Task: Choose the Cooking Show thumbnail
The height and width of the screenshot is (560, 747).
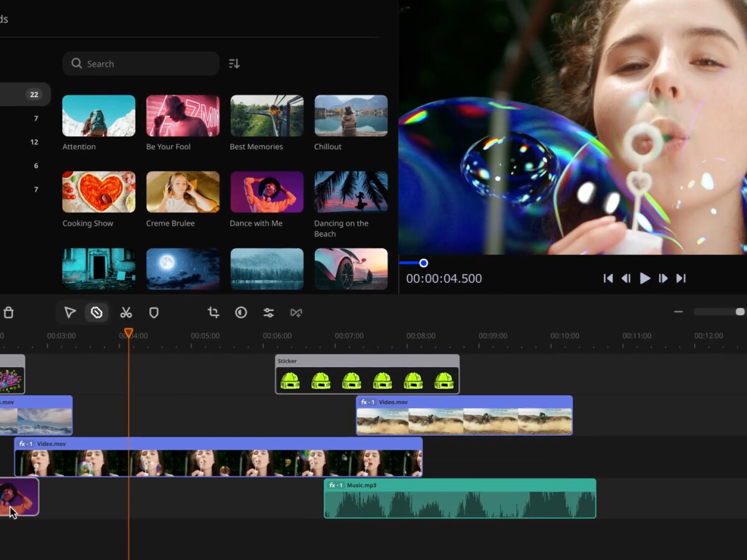Action: 98,192
